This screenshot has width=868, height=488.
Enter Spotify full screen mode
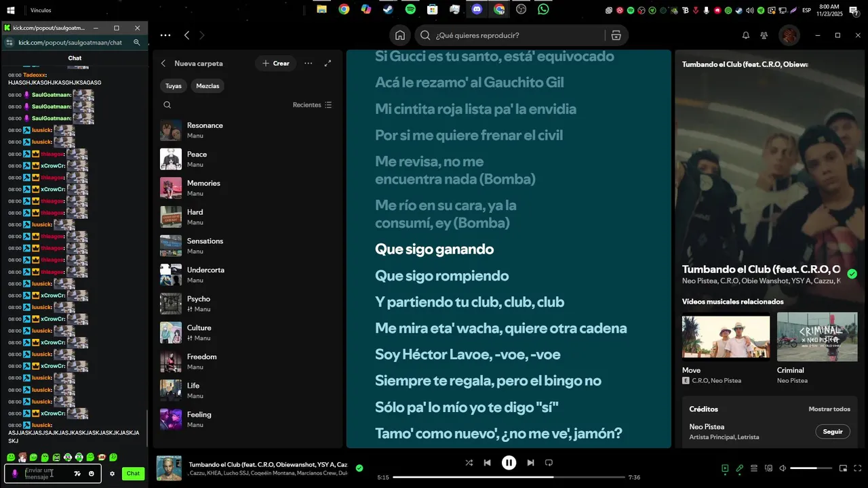click(858, 468)
